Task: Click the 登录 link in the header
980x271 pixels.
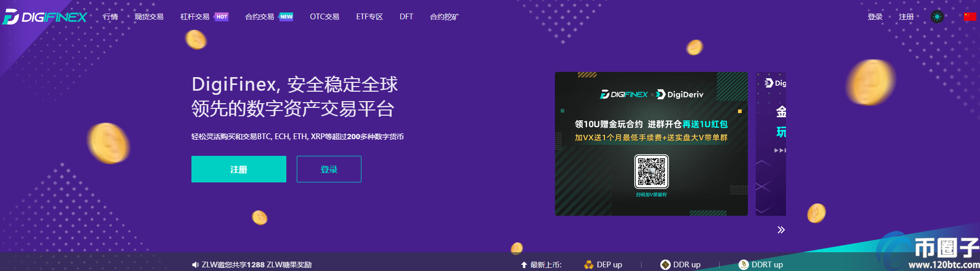Action: pyautogui.click(x=875, y=17)
